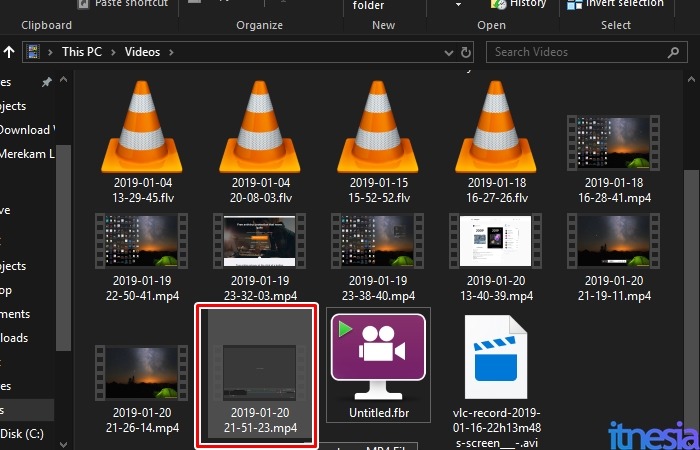
Task: Click file name Untitled.fbr
Action: (379, 413)
